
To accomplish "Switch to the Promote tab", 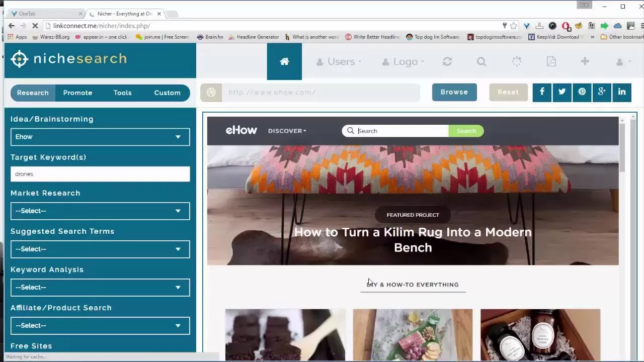I will (77, 93).
